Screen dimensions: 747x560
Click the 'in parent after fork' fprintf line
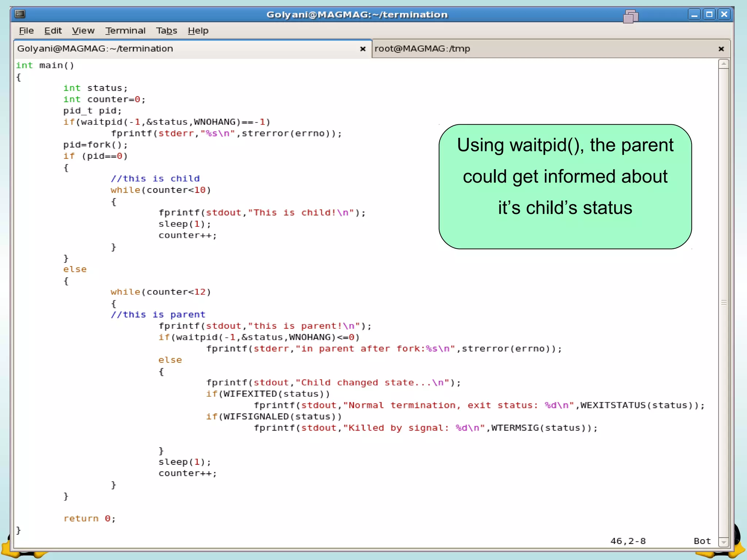384,349
